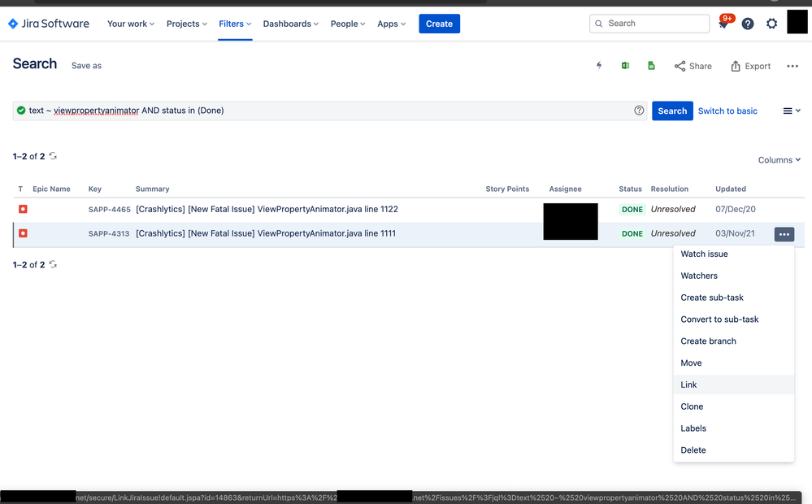Click the DONE status of SAPP-4465
The image size is (812, 504).
pyautogui.click(x=632, y=209)
